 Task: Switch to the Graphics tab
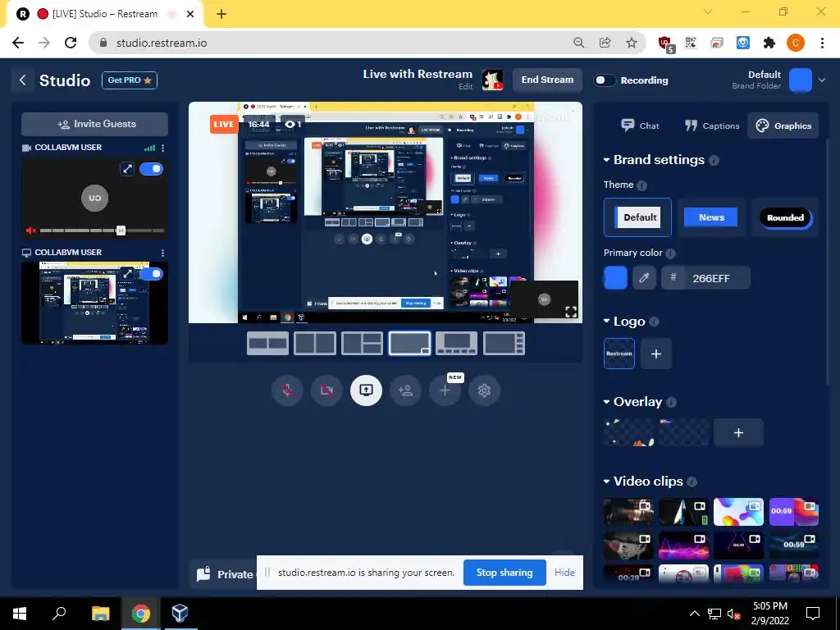pos(783,126)
